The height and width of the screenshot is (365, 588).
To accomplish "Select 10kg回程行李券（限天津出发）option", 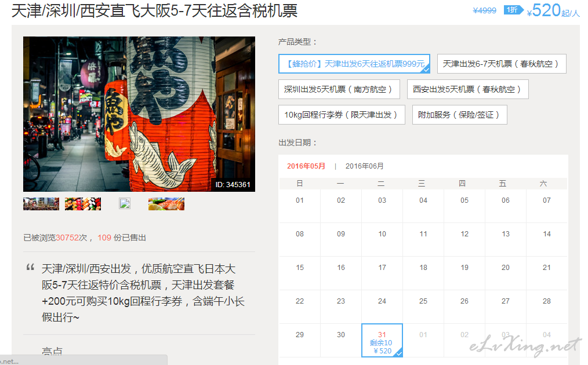I will coord(342,115).
